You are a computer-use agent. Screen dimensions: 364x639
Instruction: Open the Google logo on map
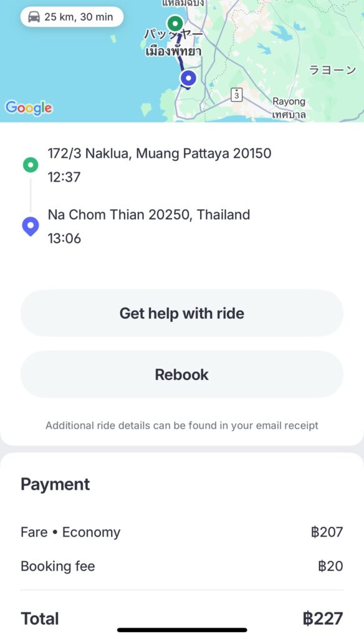pyautogui.click(x=29, y=108)
